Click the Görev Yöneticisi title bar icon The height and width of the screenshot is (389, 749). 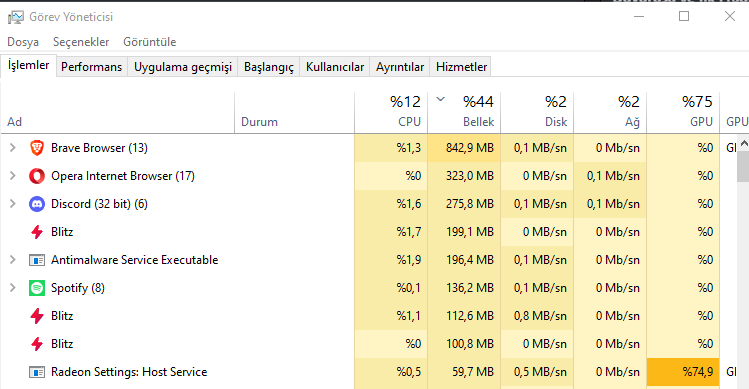[15, 17]
